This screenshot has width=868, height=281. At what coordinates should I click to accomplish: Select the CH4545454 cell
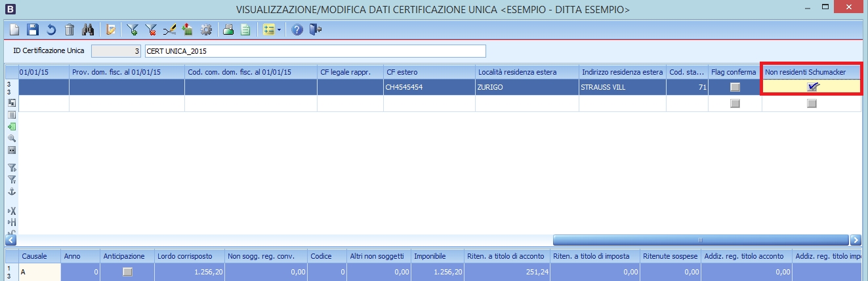pyautogui.click(x=429, y=87)
